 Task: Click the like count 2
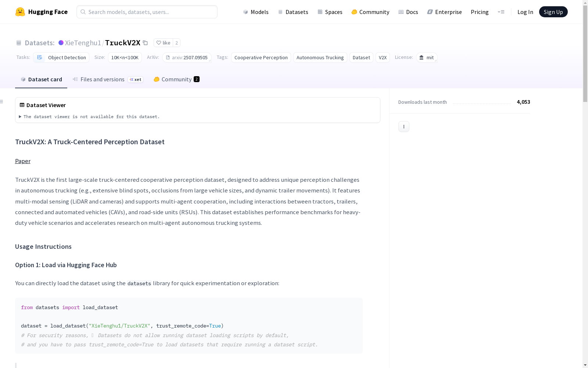177,43
